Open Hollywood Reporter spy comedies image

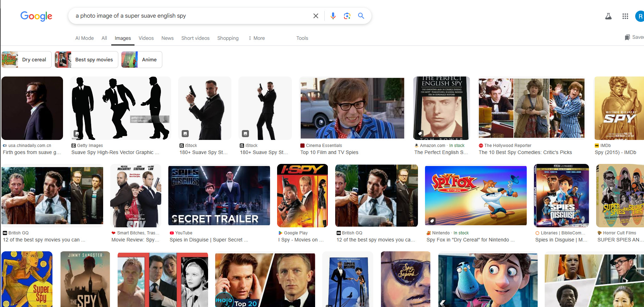(532, 108)
